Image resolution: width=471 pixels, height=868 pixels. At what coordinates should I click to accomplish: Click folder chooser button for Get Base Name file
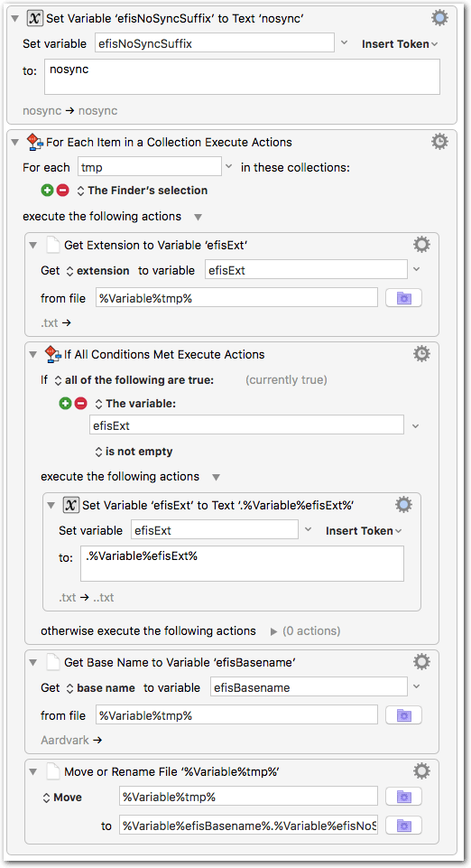pos(403,715)
